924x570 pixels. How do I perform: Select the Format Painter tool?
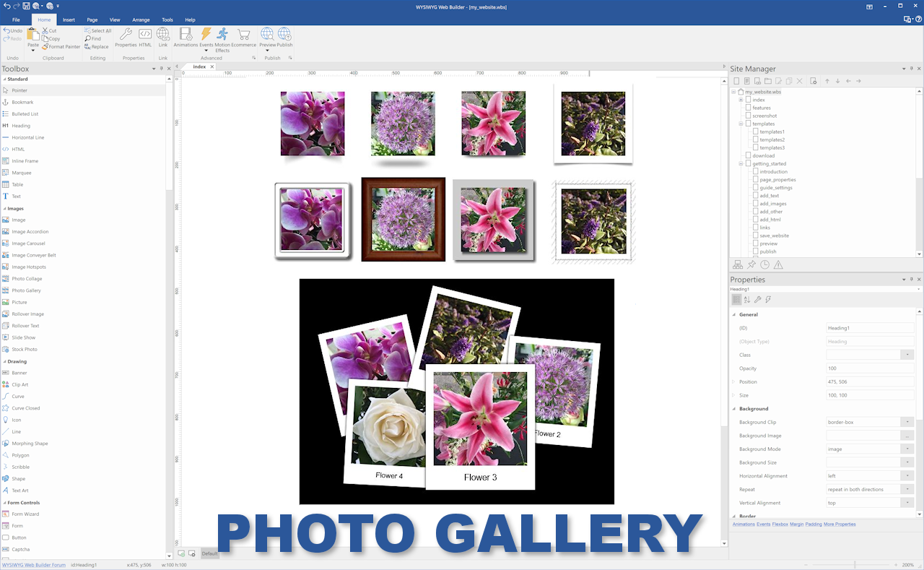tap(61, 47)
